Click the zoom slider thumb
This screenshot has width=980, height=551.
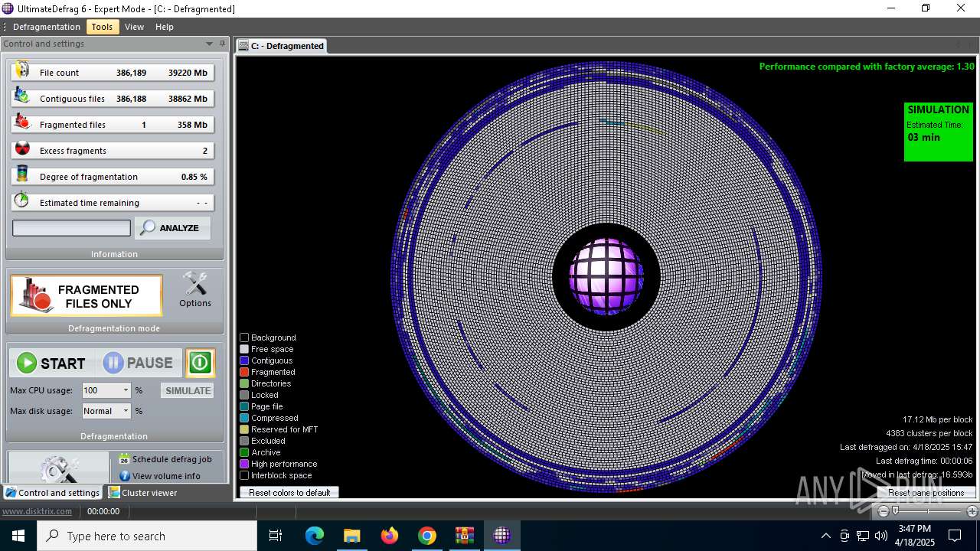pyautogui.click(x=895, y=511)
